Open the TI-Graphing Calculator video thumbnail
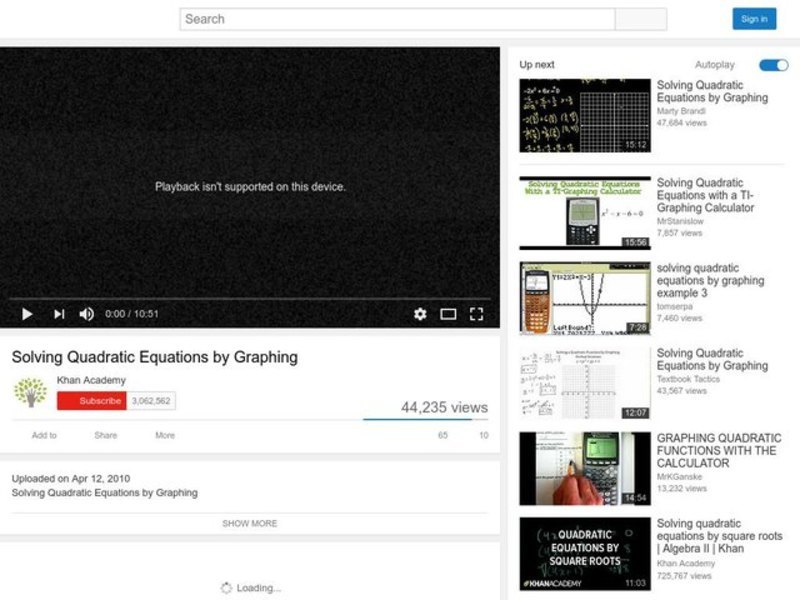 (585, 213)
